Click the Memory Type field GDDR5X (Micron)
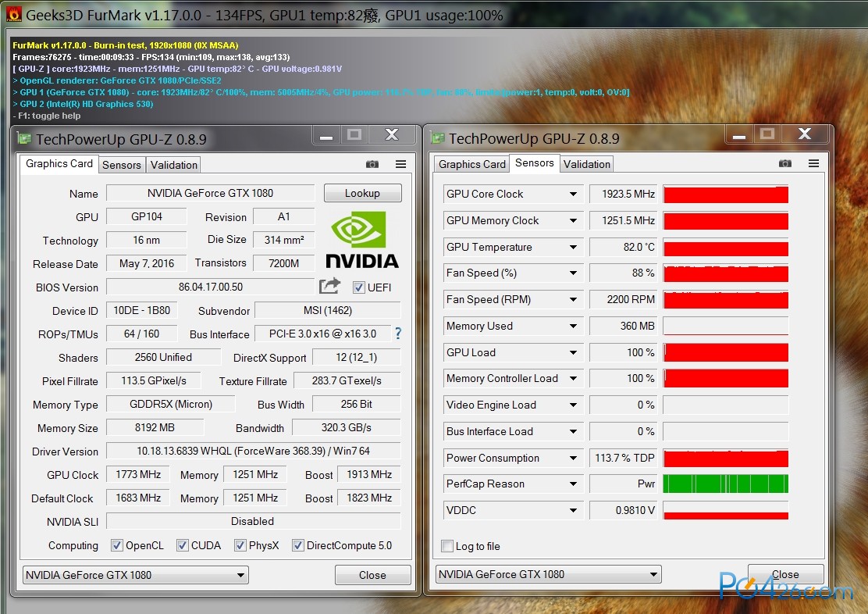Image resolution: width=868 pixels, height=614 pixels. pyautogui.click(x=171, y=404)
